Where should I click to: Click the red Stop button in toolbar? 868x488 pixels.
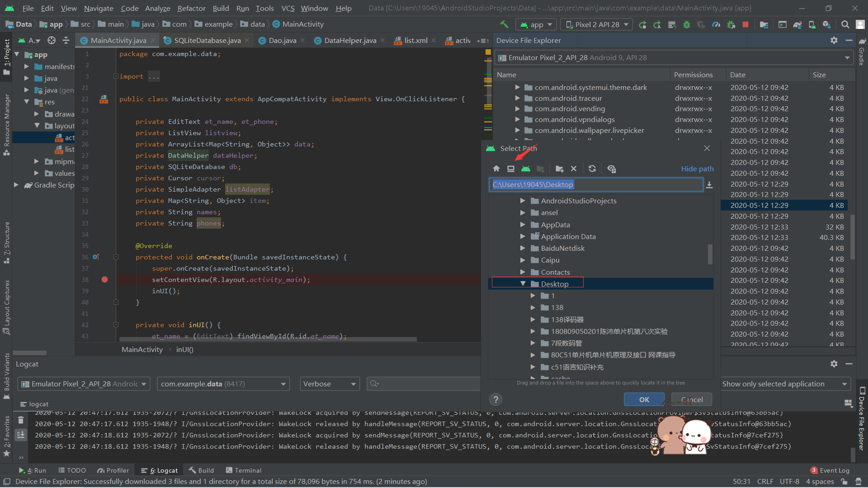[x=745, y=24]
